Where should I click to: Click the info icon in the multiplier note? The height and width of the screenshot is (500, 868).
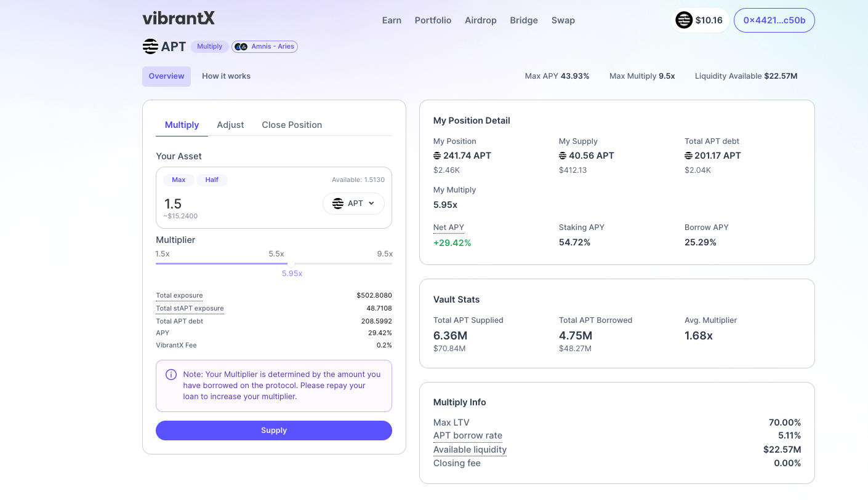pos(171,375)
